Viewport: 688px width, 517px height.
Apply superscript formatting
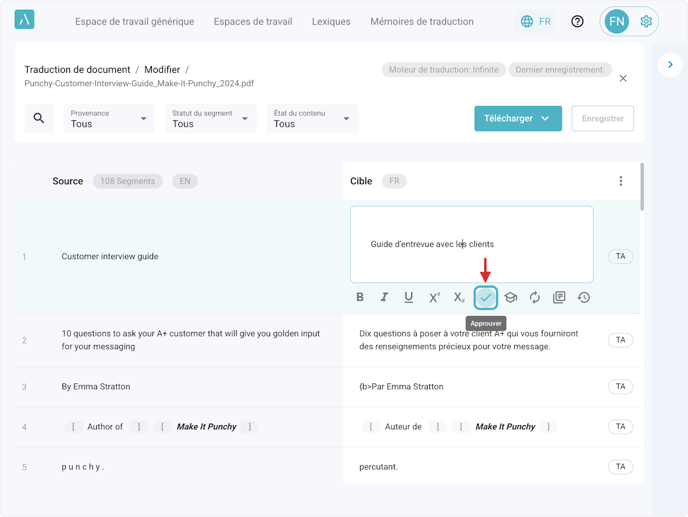click(x=434, y=297)
